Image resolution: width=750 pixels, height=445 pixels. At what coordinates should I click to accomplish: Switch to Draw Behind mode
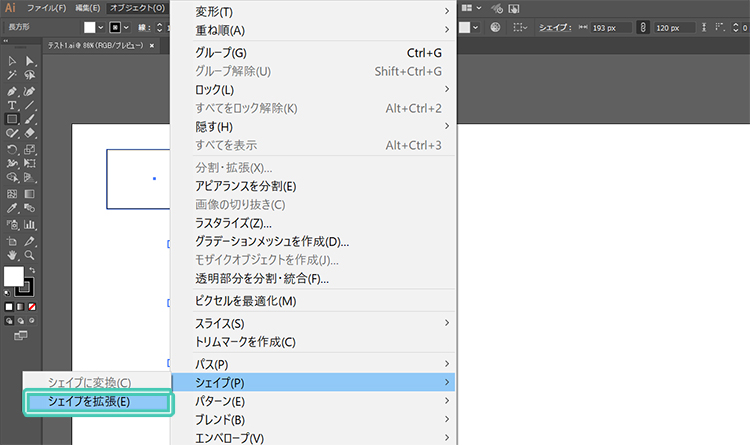[x=21, y=321]
